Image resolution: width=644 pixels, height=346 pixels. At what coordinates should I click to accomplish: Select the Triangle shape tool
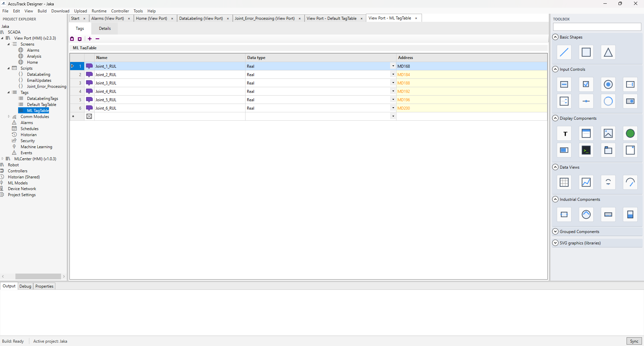[608, 52]
